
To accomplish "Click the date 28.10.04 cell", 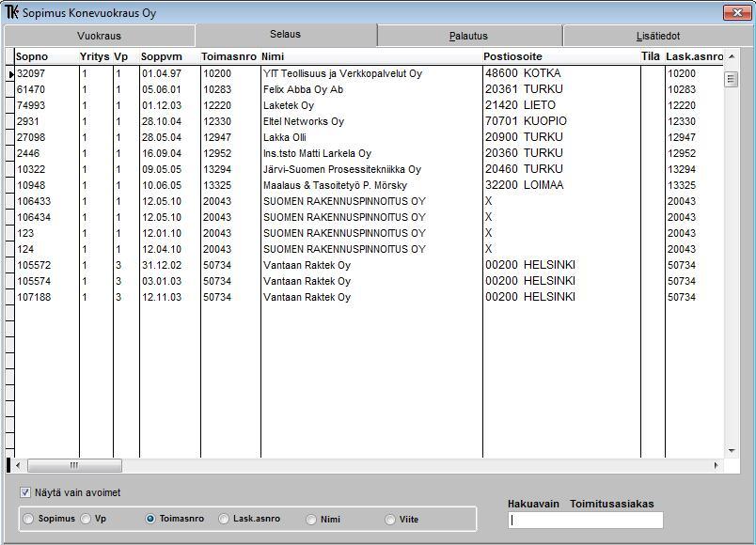I will 169,121.
